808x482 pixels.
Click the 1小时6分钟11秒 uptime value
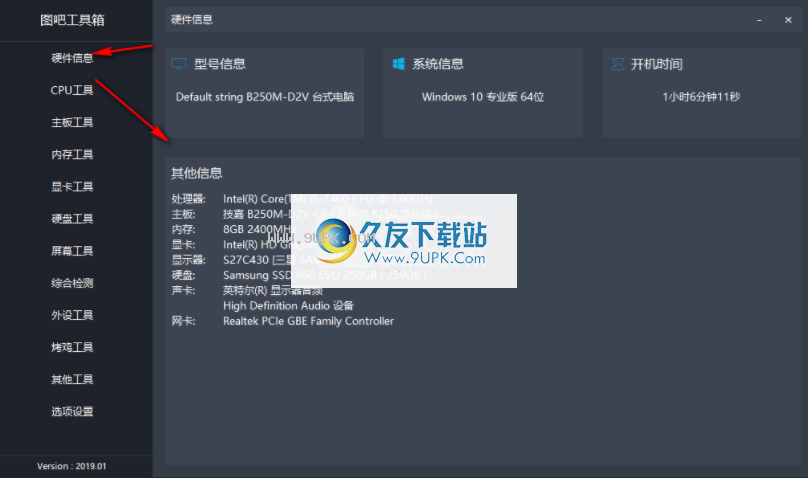point(701,97)
